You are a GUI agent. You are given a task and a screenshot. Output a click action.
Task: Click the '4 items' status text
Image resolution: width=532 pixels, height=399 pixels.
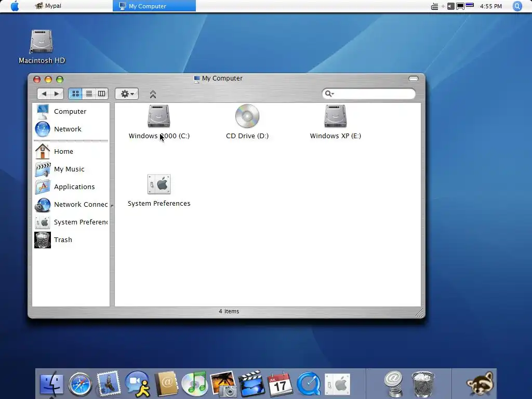click(x=229, y=311)
